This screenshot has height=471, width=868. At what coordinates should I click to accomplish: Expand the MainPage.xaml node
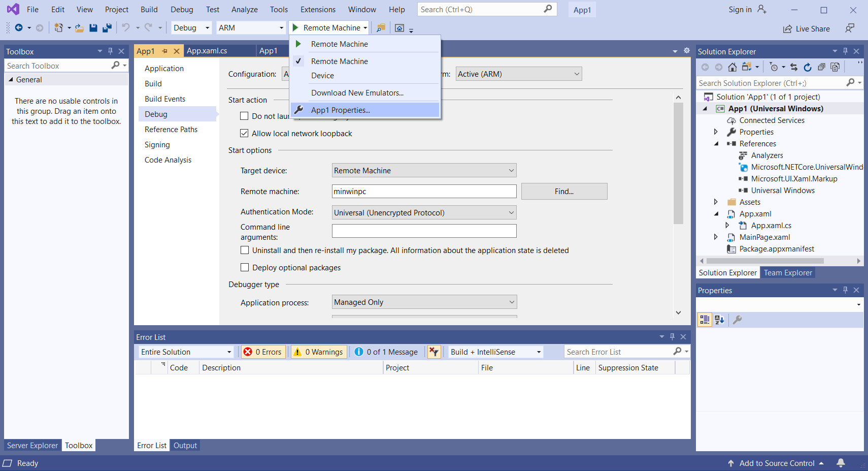[x=716, y=237]
